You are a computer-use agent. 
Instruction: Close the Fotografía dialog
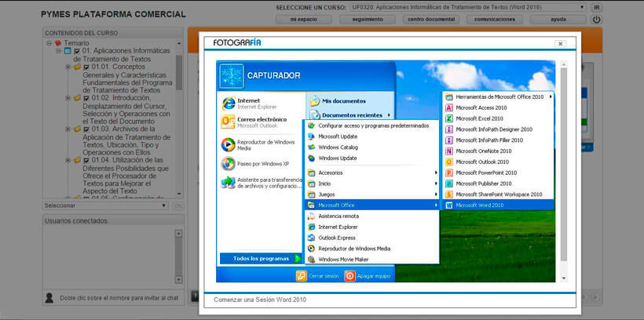point(560,44)
